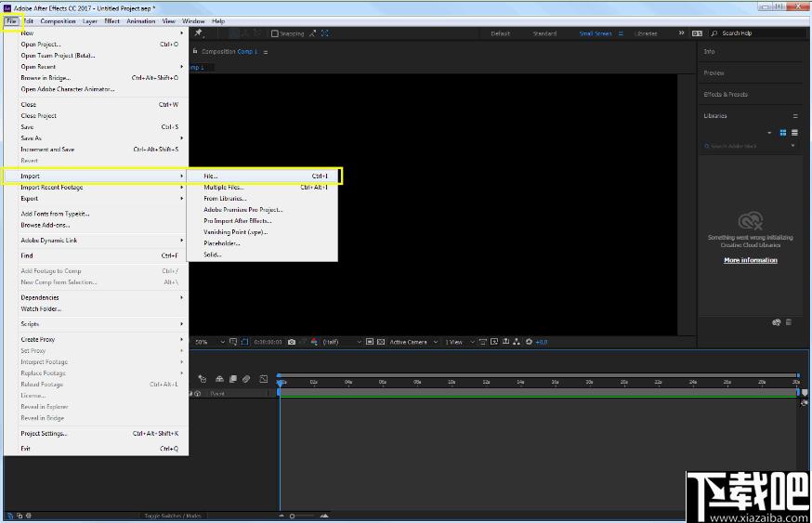The width and height of the screenshot is (812, 523).
Task: Click the Creative Cloud sync icon in Libraries panel
Action: 776,322
